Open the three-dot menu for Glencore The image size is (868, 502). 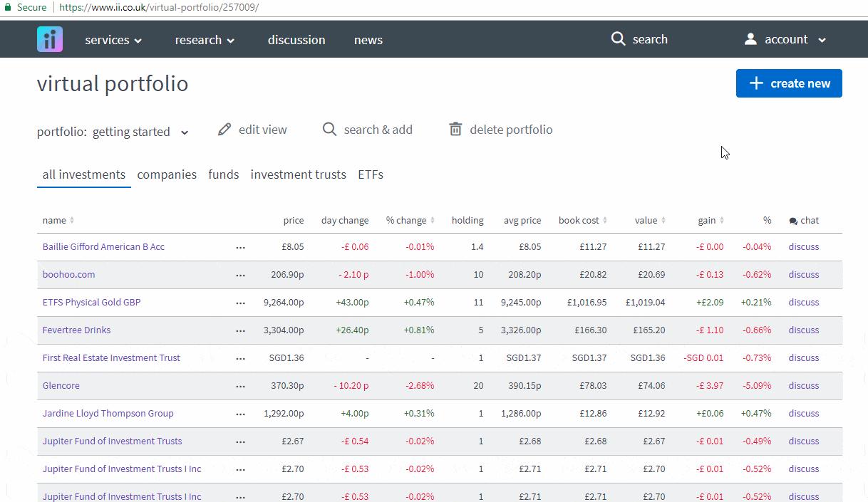coord(240,387)
